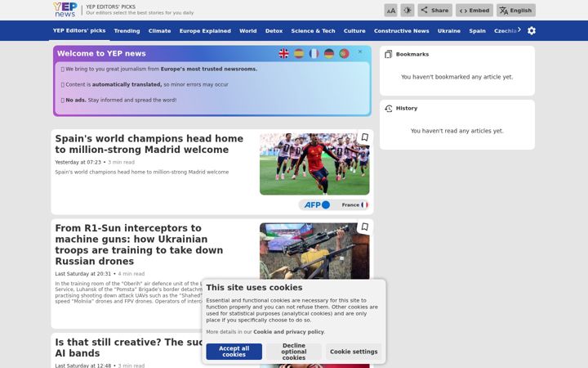Open the English language selector
Screen dimensions: 588x368
[516, 11]
